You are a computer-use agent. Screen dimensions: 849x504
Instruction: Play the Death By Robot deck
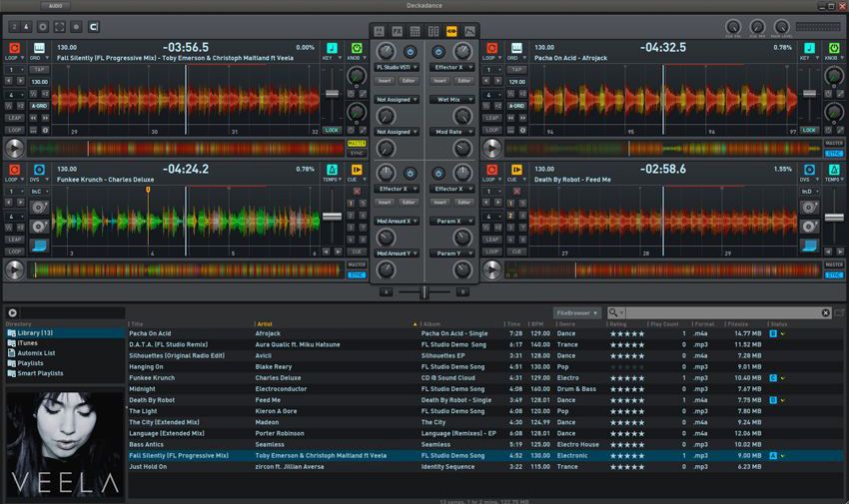[491, 269]
